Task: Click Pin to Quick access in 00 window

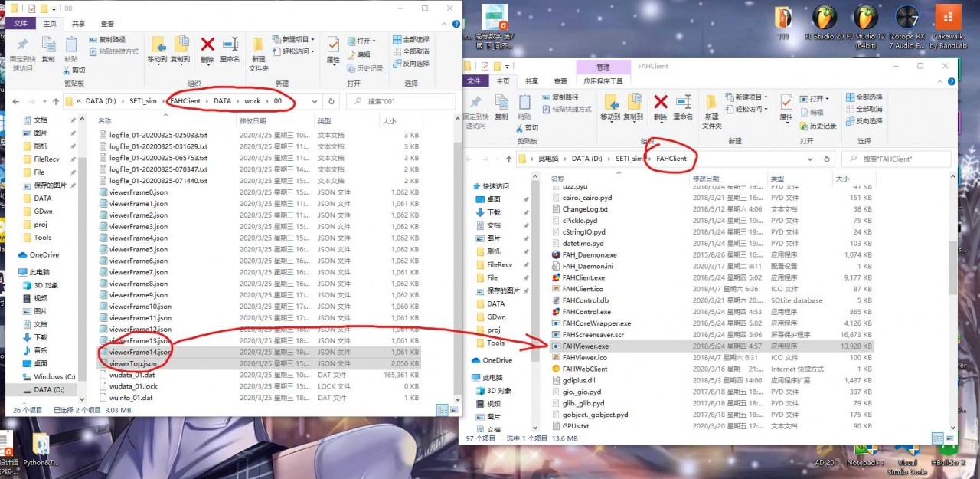Action: pyautogui.click(x=21, y=53)
